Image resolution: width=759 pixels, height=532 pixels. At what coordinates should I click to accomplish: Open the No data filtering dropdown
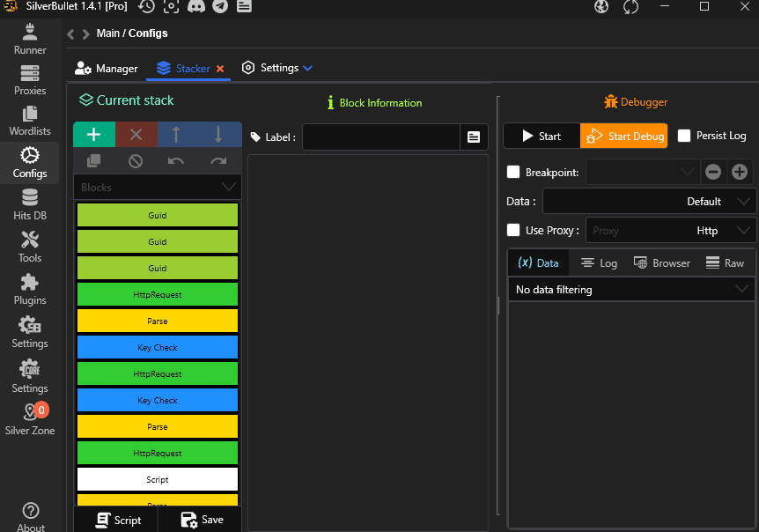[x=631, y=290]
